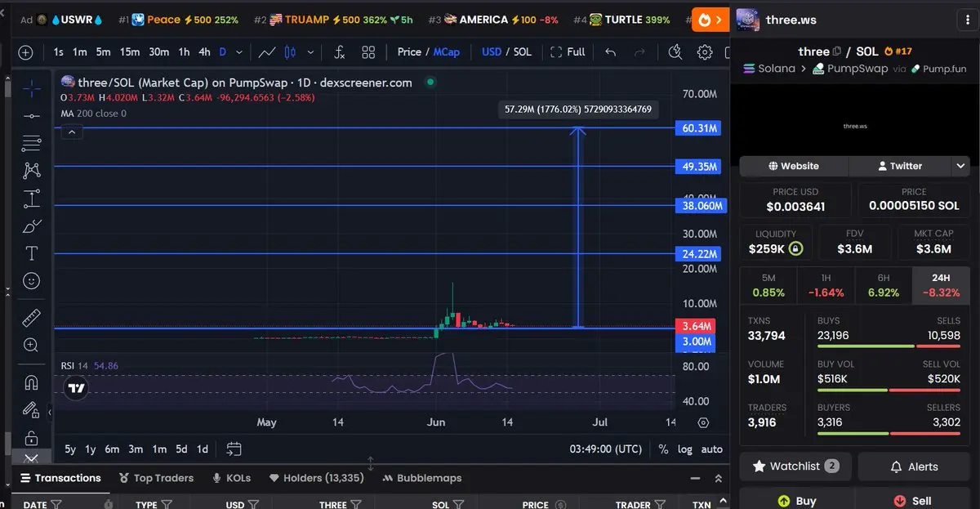Image resolution: width=980 pixels, height=509 pixels.
Task: Open the token Twitter link
Action: (899, 166)
